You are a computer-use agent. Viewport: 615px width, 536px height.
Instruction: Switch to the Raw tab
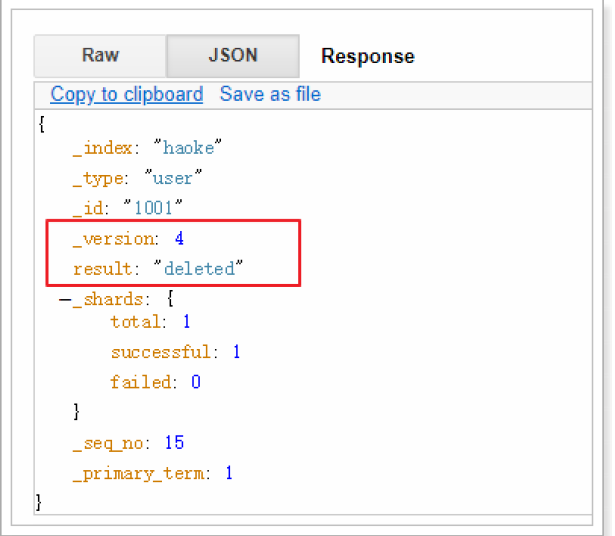[100, 56]
